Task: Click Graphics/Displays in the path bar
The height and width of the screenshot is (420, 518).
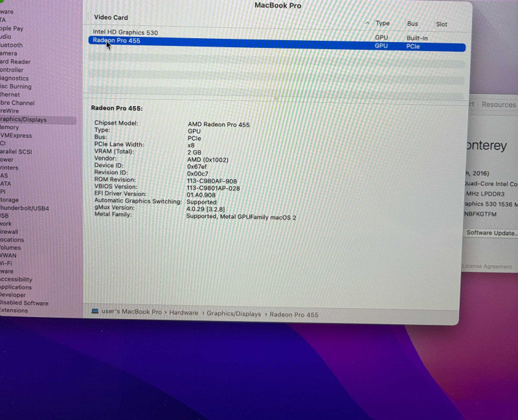Action: pos(234,314)
